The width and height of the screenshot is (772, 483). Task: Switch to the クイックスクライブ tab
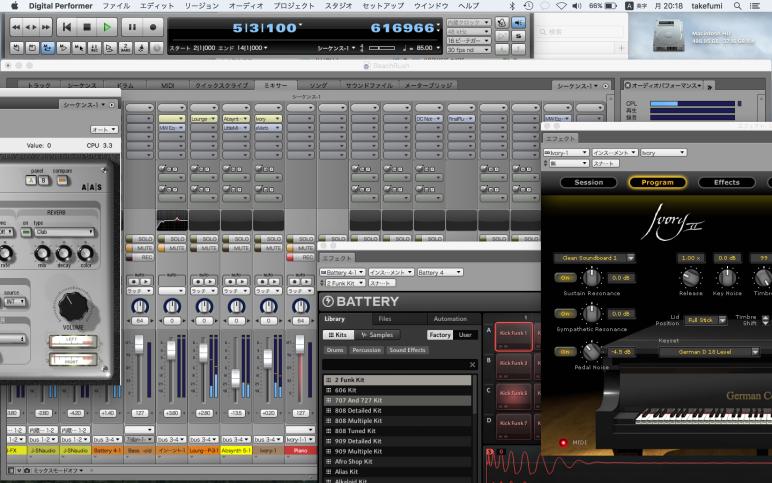[221, 85]
